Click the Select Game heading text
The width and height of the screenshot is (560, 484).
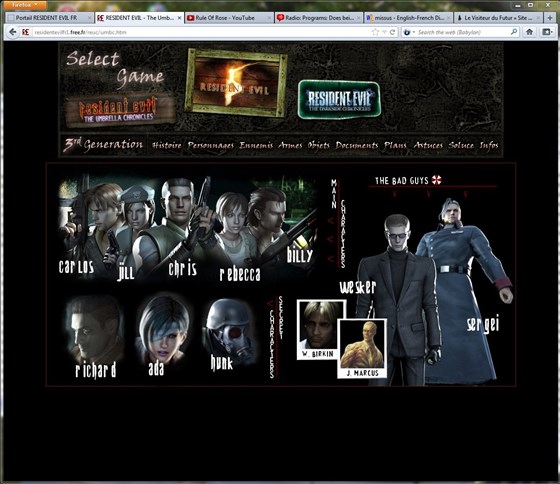pyautogui.click(x=115, y=68)
